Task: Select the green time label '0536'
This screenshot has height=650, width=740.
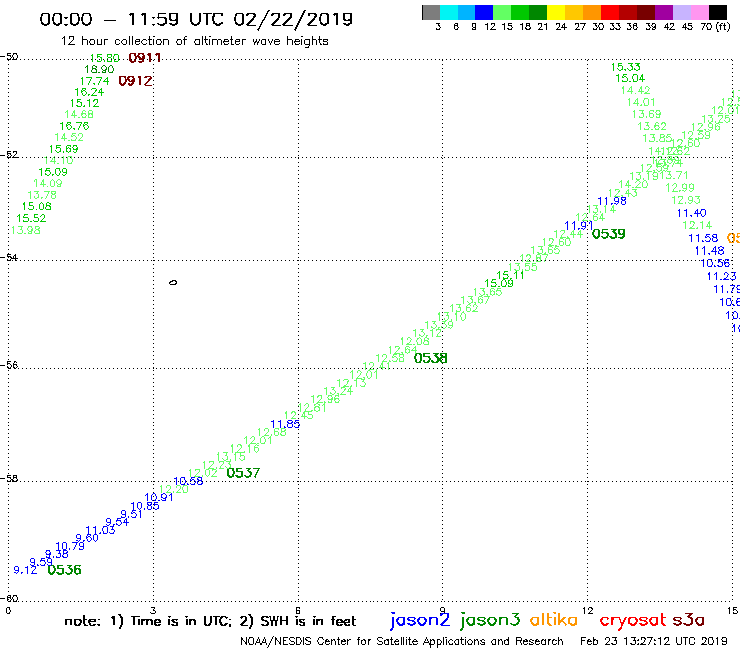Action: [65, 570]
